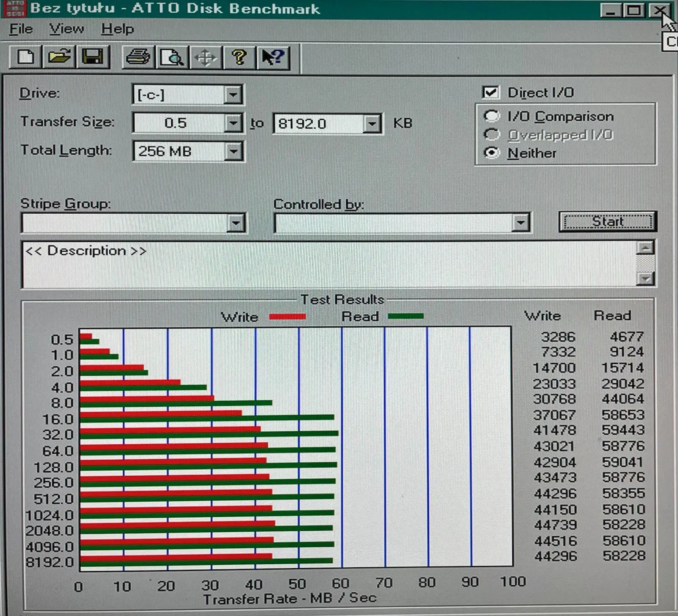Toggle the Direct I/O checkbox
Screen dimensions: 678x616
pos(491,92)
